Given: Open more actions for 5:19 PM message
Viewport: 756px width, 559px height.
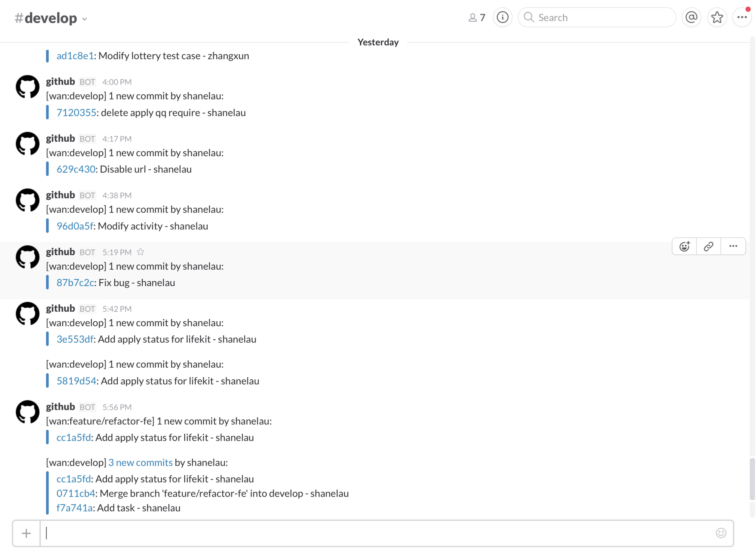Looking at the screenshot, I should pos(733,246).
